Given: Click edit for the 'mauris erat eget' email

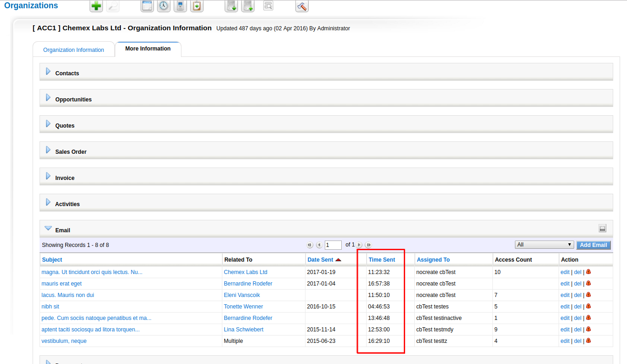Looking at the screenshot, I should coord(565,284).
